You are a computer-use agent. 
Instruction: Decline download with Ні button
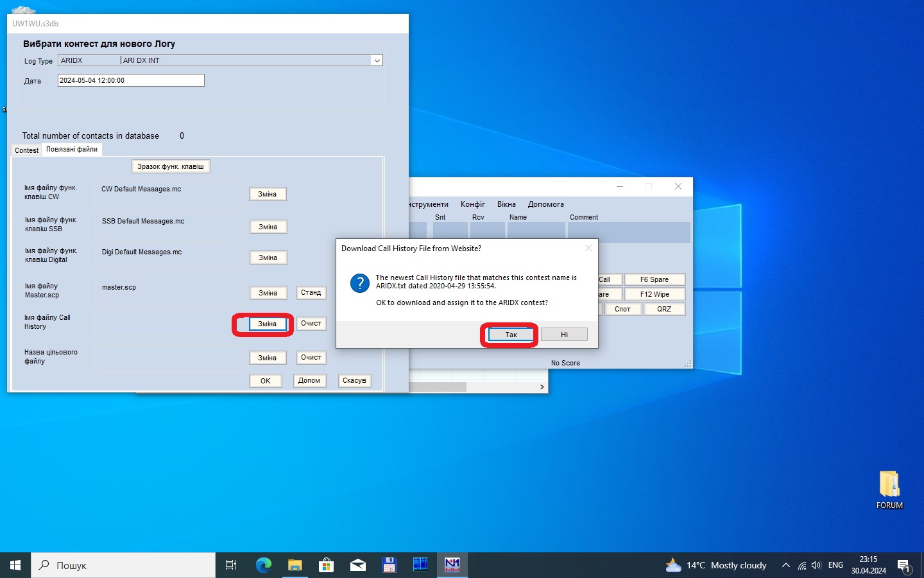pos(564,335)
